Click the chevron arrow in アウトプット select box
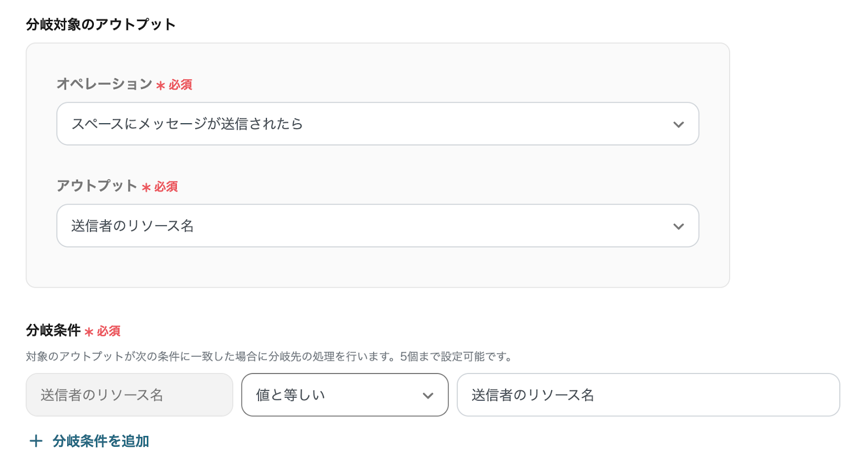Image resolution: width=868 pixels, height=469 pixels. pos(678,226)
